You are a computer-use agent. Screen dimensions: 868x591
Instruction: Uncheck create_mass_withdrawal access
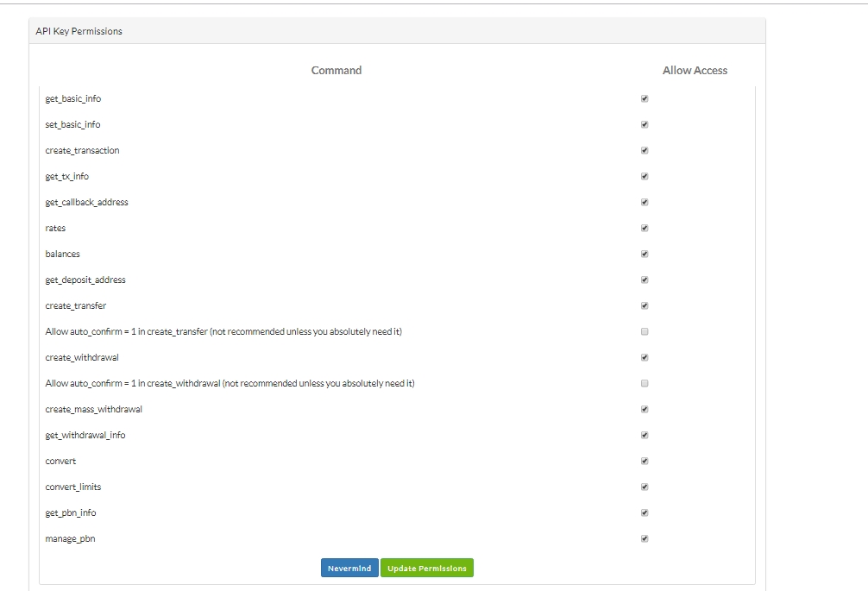(645, 409)
